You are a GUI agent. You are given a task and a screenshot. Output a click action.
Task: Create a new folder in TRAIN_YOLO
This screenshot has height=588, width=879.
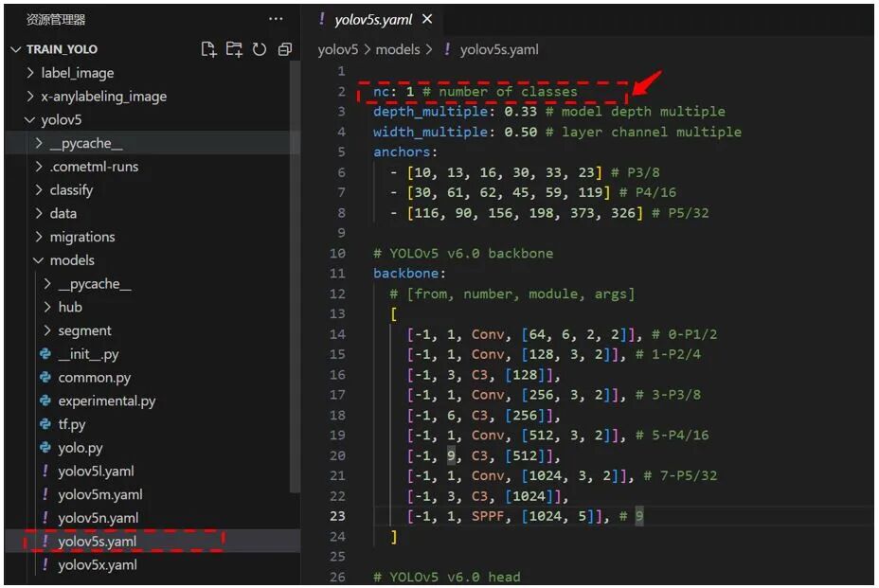(234, 48)
